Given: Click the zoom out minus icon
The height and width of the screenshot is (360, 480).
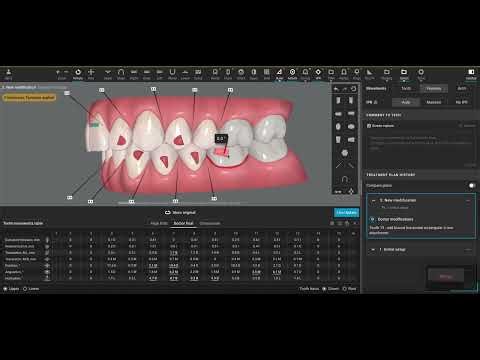Looking at the screenshot, I should click(x=66, y=72).
